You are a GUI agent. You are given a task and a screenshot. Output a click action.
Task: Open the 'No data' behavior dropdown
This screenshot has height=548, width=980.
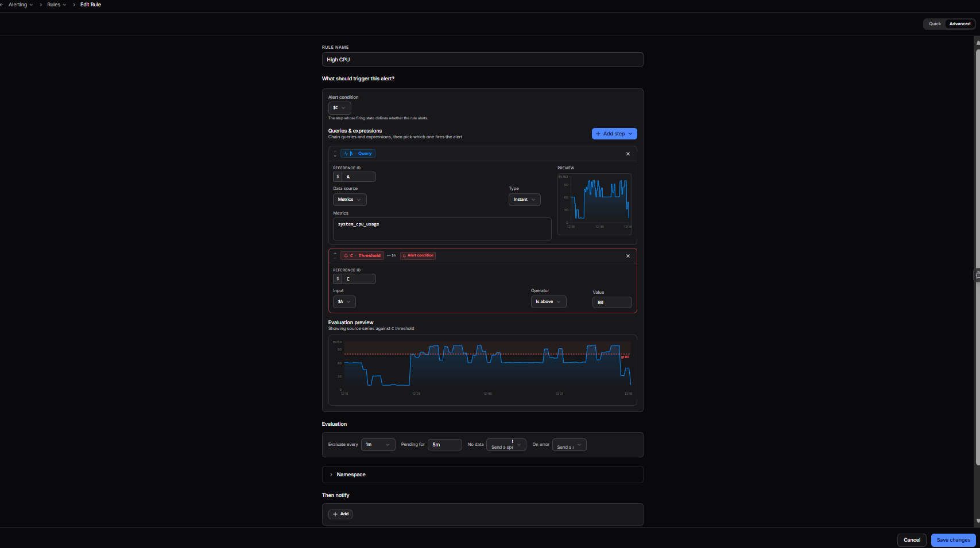[506, 445]
